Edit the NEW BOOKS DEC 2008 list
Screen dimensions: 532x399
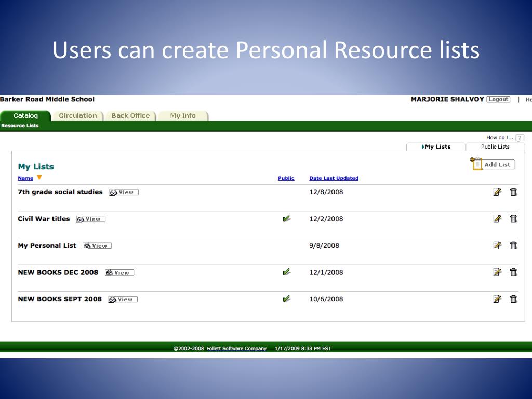coord(497,272)
